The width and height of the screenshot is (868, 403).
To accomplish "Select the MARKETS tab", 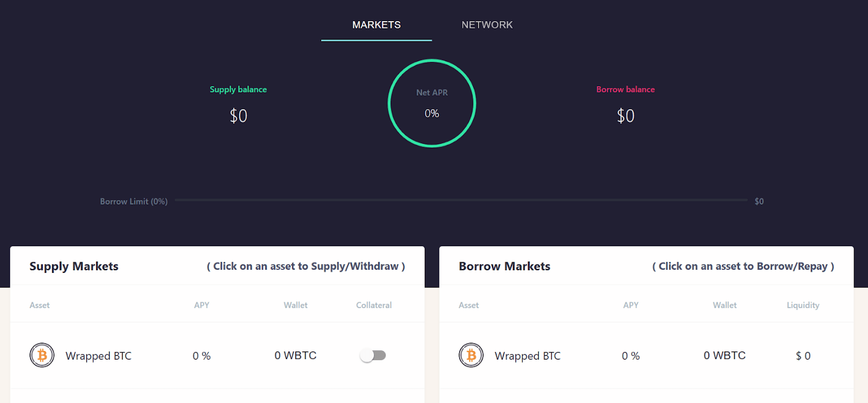I will [x=376, y=25].
